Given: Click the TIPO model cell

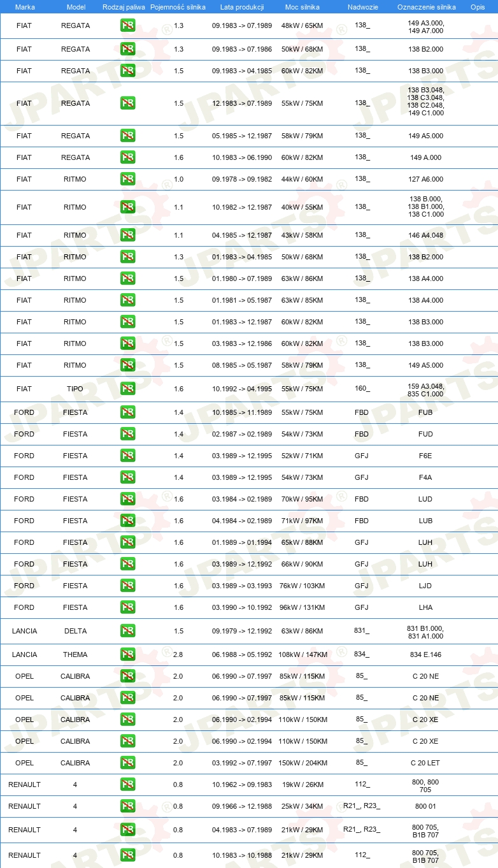Looking at the screenshot, I should click(x=75, y=389).
